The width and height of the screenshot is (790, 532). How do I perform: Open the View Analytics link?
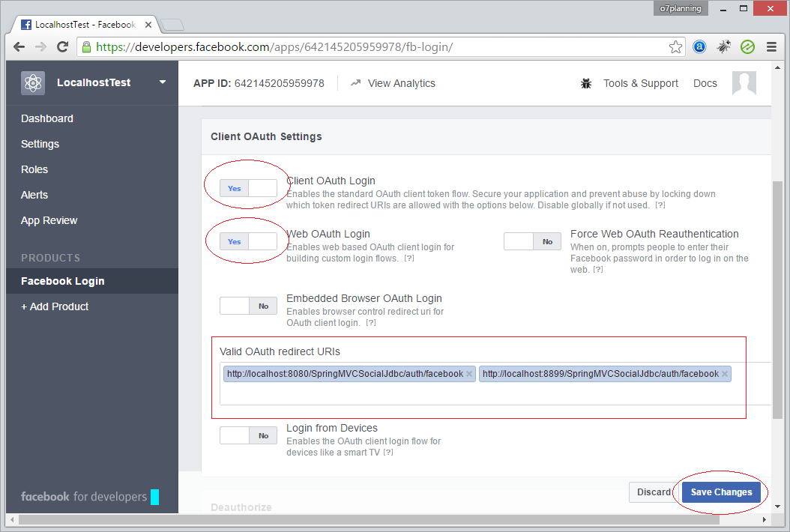pos(402,83)
